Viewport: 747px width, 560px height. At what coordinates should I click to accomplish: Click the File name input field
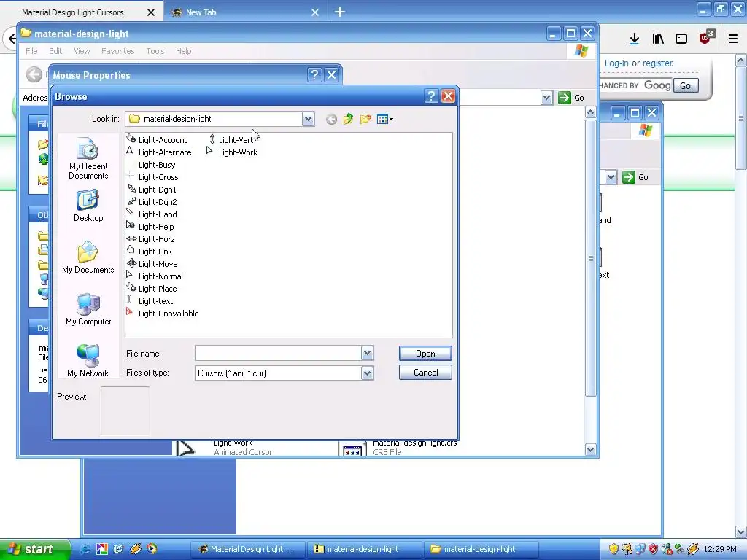coord(278,354)
